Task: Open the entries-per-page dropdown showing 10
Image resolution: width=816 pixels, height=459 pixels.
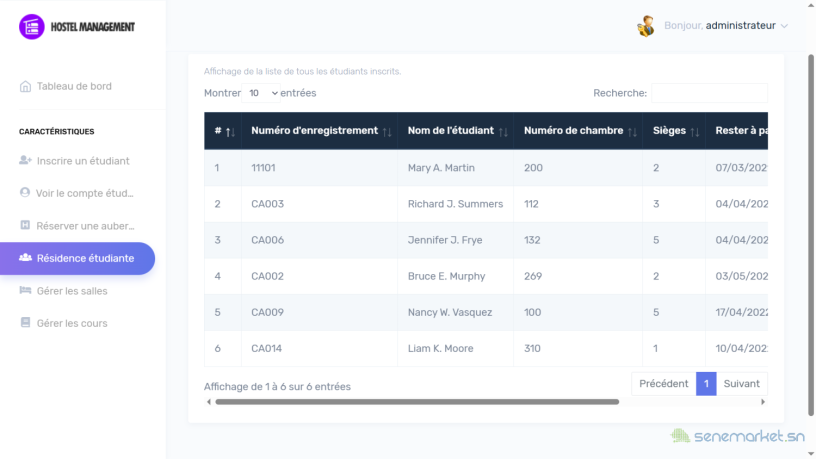Action: [261, 93]
